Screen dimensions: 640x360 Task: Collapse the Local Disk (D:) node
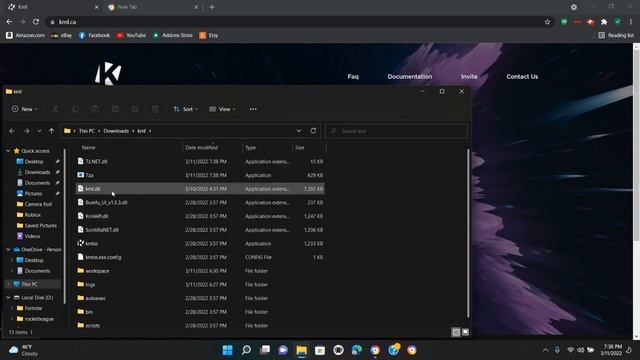click(8, 298)
